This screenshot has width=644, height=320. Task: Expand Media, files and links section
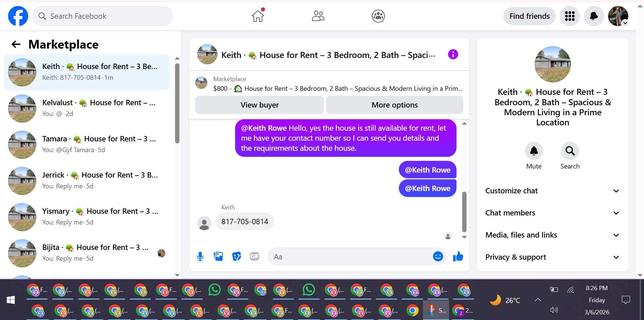[552, 235]
